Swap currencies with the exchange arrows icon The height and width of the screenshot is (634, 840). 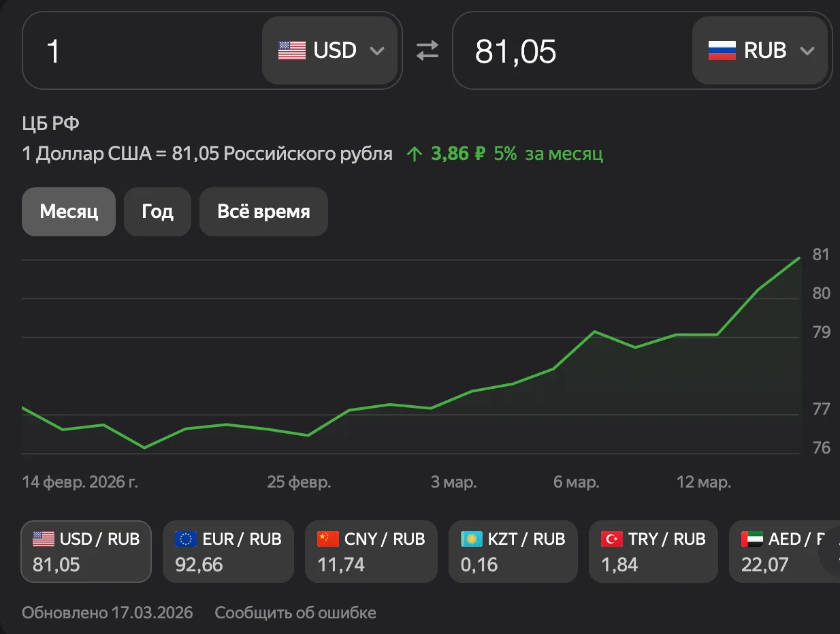click(427, 50)
